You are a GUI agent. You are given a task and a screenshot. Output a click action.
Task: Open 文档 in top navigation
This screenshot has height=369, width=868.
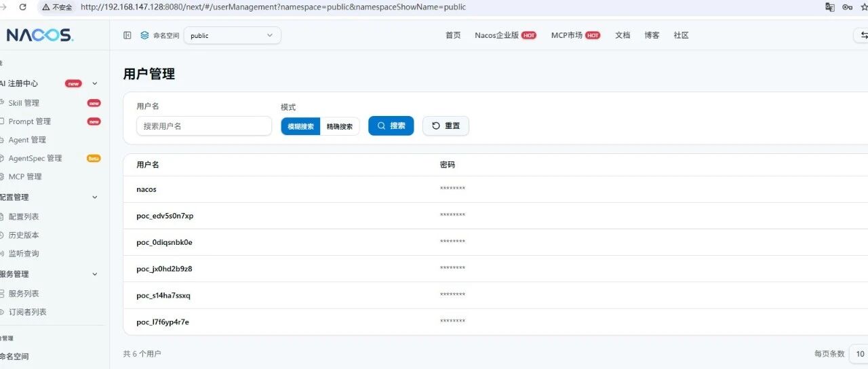click(623, 35)
